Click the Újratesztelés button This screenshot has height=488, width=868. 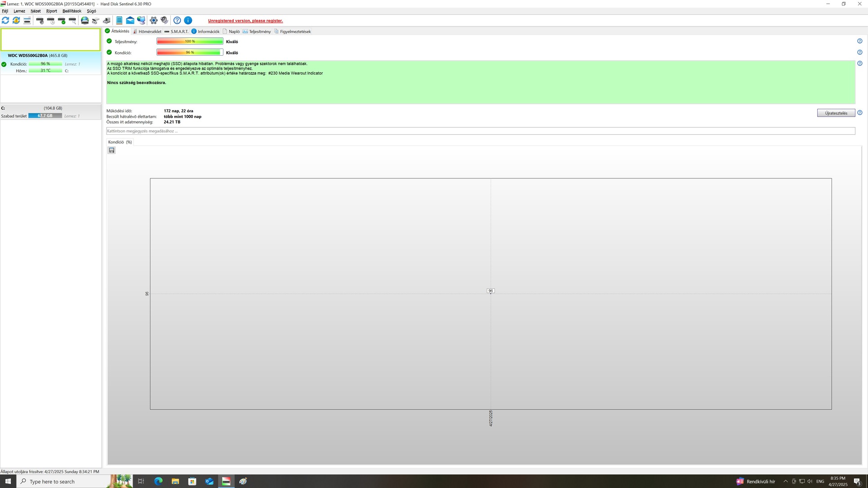[x=836, y=113]
